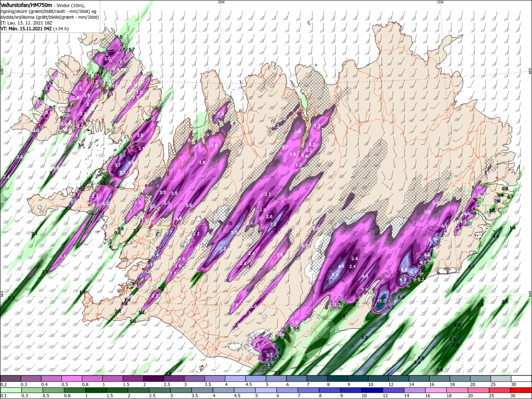Select the medium green 0.5–0.8 rain legend swatch
The width and height of the screenshot is (532, 399).
[54, 390]
